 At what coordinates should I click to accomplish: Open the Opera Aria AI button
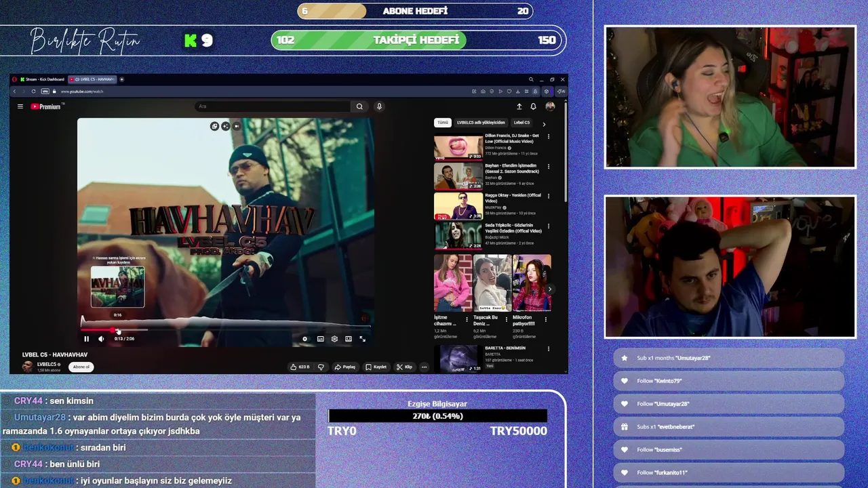561,91
